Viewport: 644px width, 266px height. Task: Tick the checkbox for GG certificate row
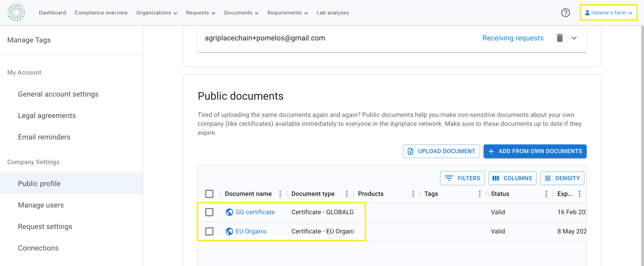(x=209, y=212)
